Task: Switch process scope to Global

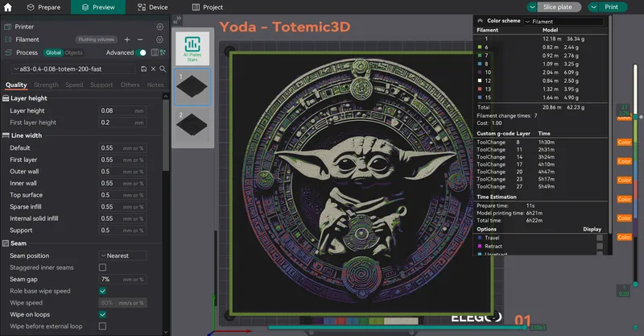Action: pyautogui.click(x=53, y=52)
